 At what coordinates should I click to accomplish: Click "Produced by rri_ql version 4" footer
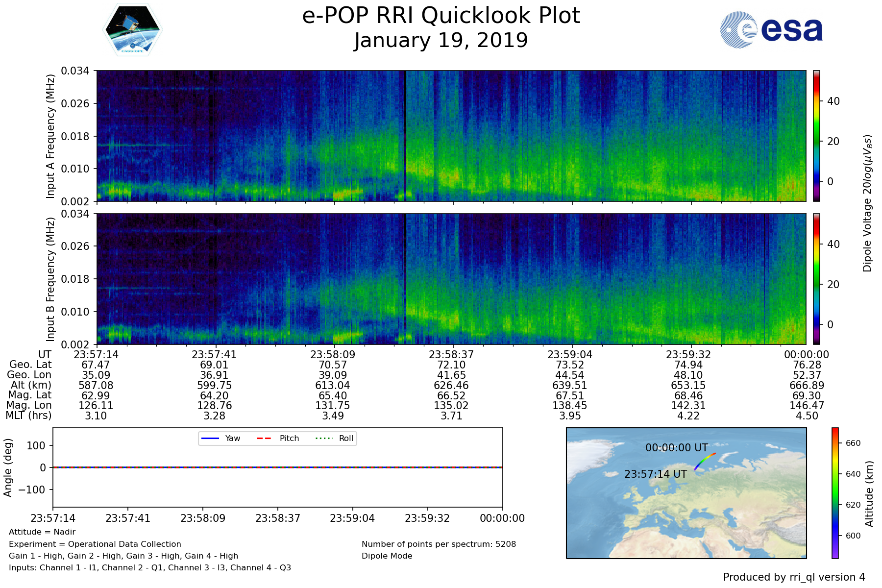794,577
